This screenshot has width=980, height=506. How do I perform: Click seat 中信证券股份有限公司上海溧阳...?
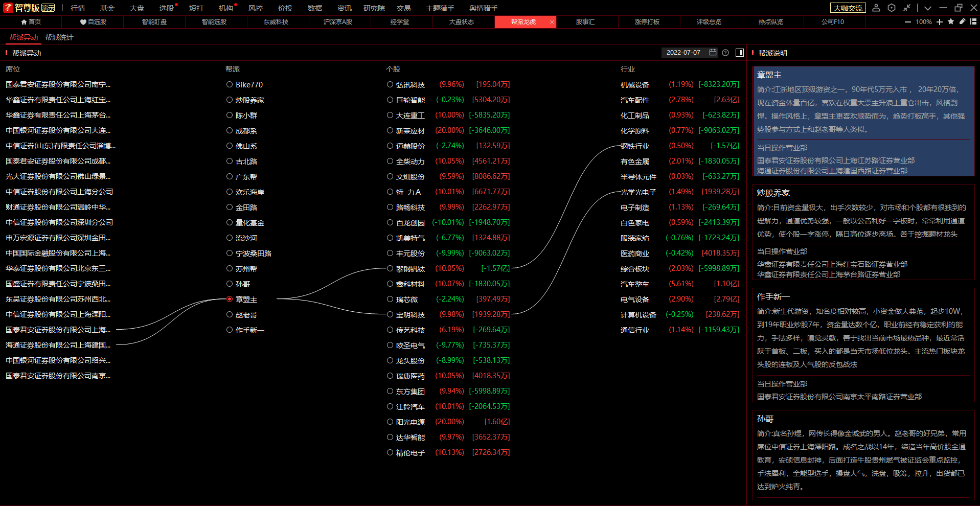[58, 314]
